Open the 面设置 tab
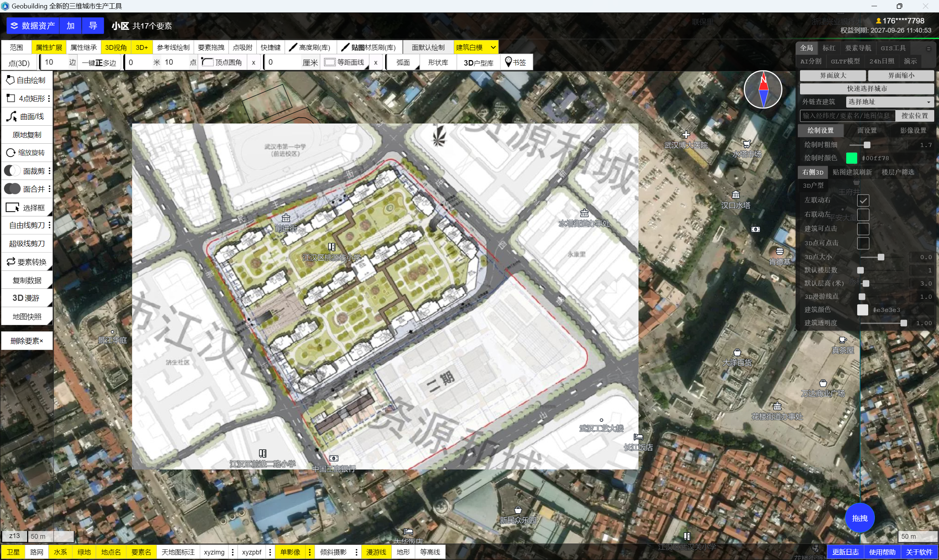 click(x=867, y=130)
